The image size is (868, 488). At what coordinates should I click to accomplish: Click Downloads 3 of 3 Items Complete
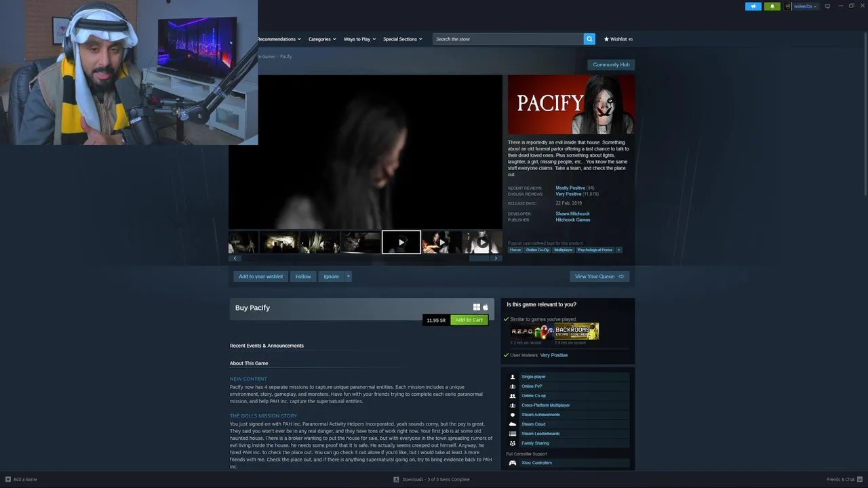435,479
